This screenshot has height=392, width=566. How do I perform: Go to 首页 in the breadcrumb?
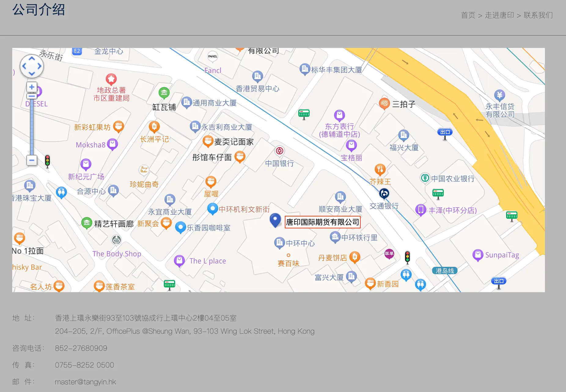[x=468, y=15]
